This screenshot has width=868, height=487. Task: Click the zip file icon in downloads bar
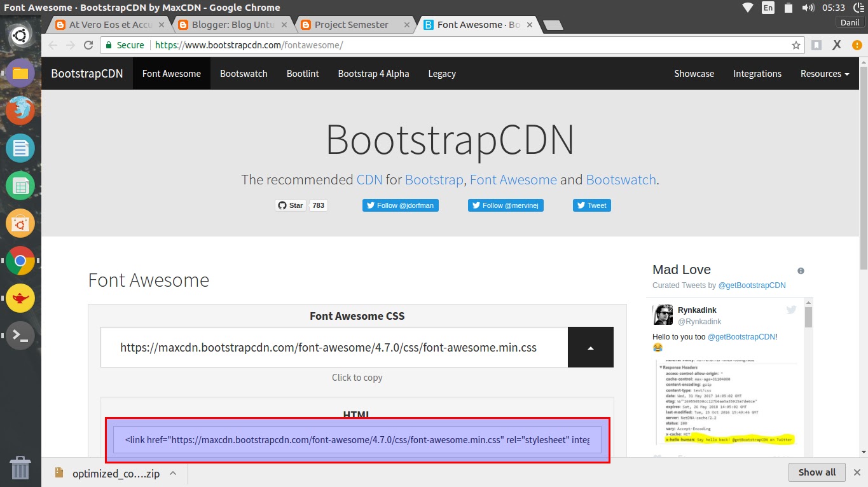(x=60, y=472)
